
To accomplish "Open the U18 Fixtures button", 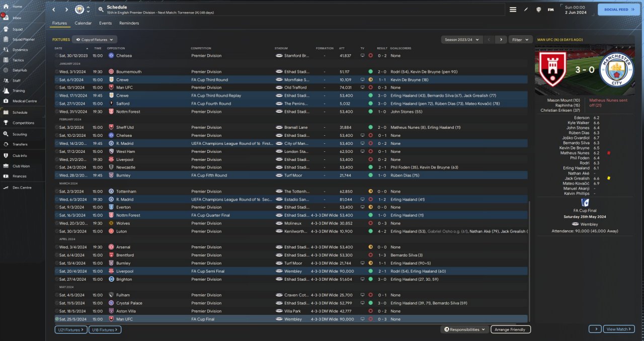I will click(x=105, y=329).
